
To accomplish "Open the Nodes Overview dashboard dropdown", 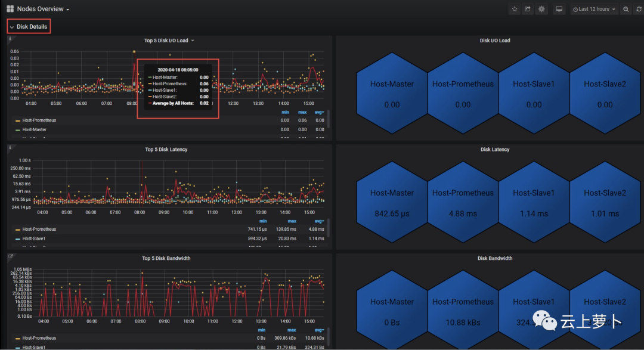I will click(x=43, y=9).
